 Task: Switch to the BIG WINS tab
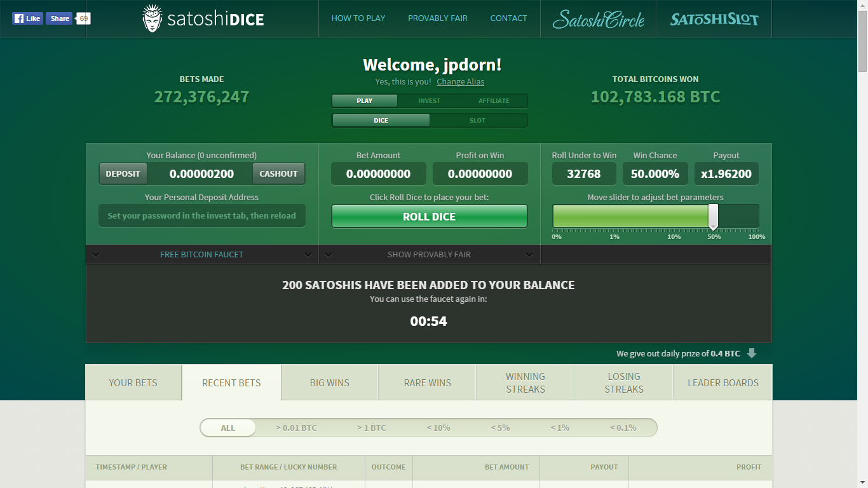(329, 382)
